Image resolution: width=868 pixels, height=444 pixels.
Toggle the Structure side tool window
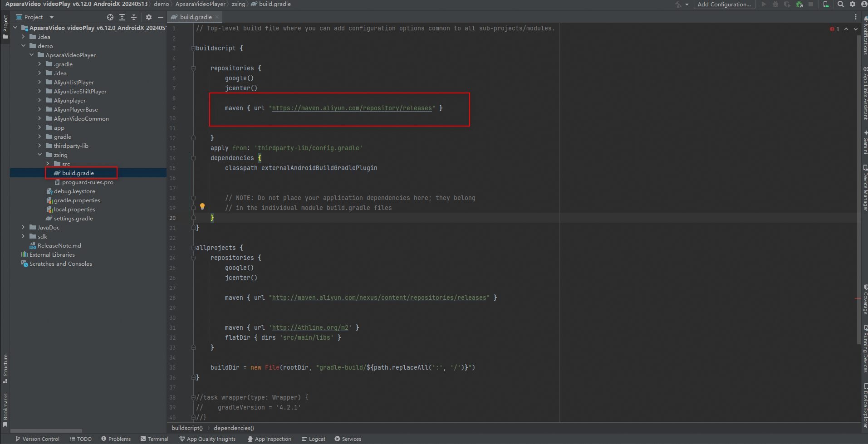coord(5,368)
